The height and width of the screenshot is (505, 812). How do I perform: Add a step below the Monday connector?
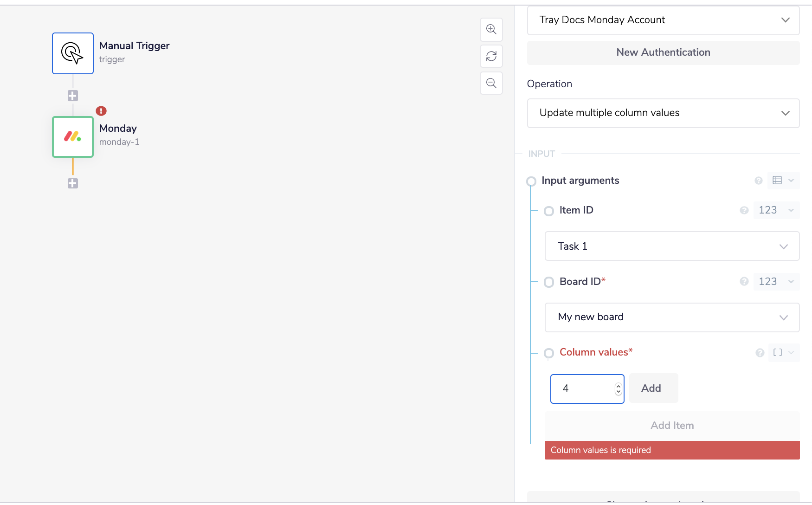[73, 183]
